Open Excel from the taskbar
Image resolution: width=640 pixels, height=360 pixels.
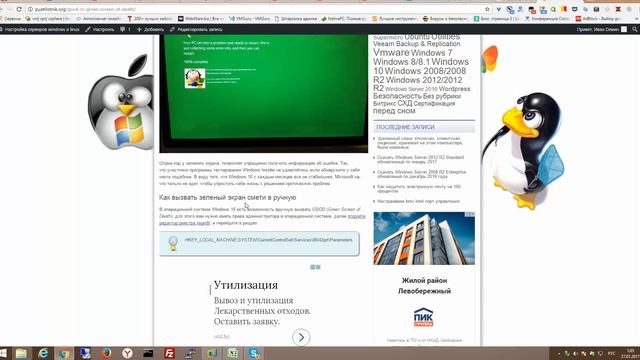(233, 353)
